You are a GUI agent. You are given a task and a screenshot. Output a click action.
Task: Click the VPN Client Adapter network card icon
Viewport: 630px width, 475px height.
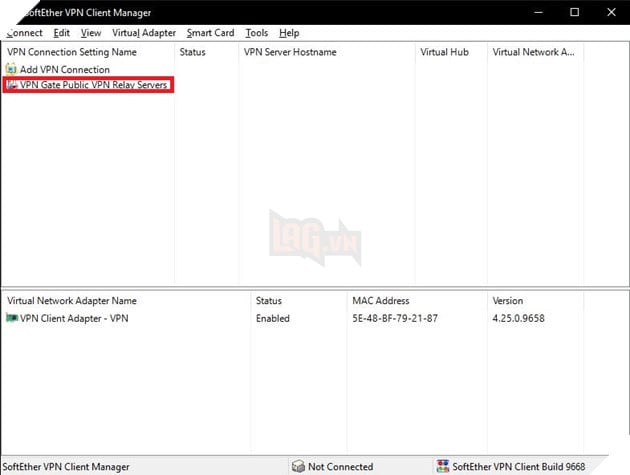[x=12, y=318]
